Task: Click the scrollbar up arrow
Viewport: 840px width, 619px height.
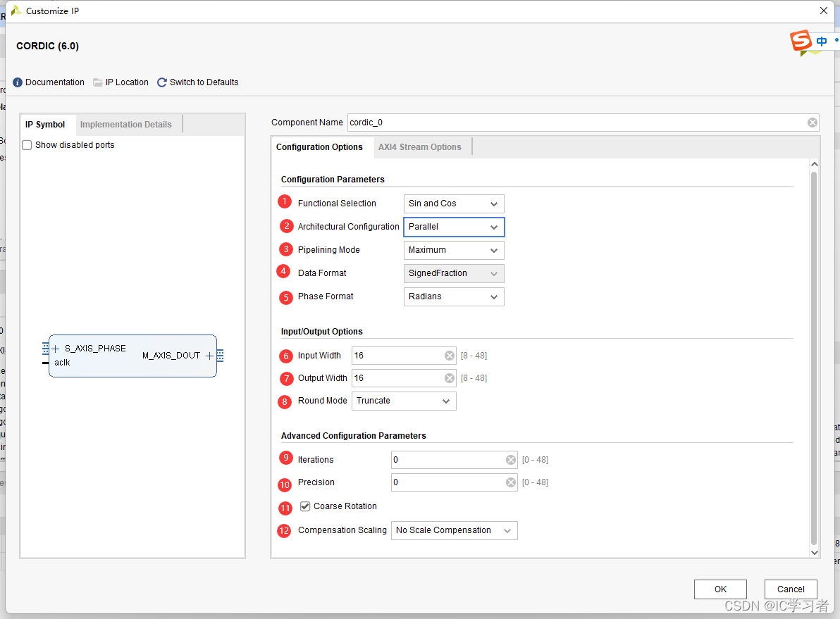Action: point(815,164)
